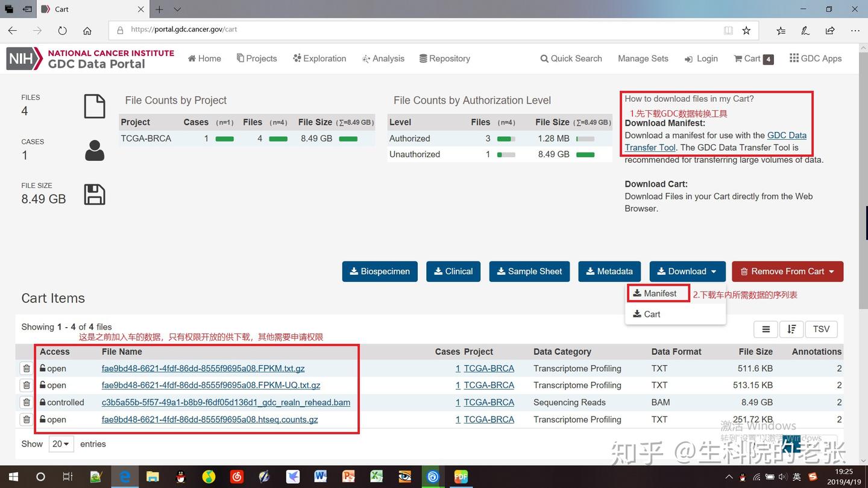Click the CASES person icon
The height and width of the screenshot is (488, 868).
[x=94, y=150]
